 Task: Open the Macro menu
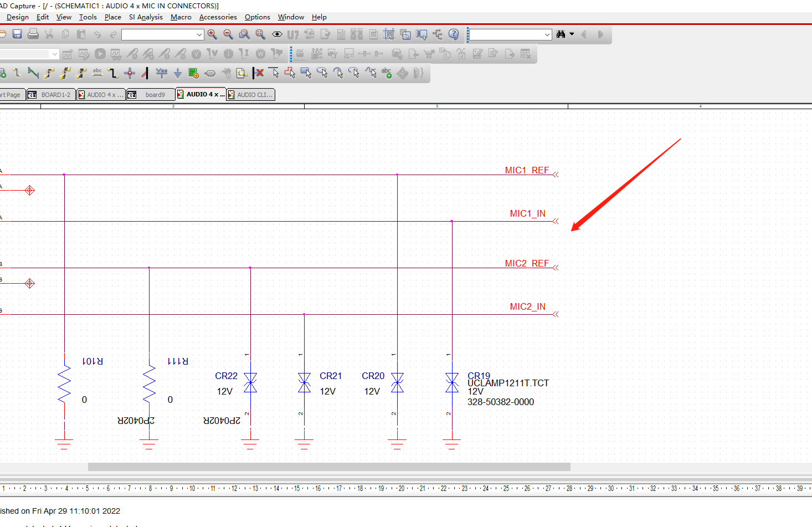181,17
